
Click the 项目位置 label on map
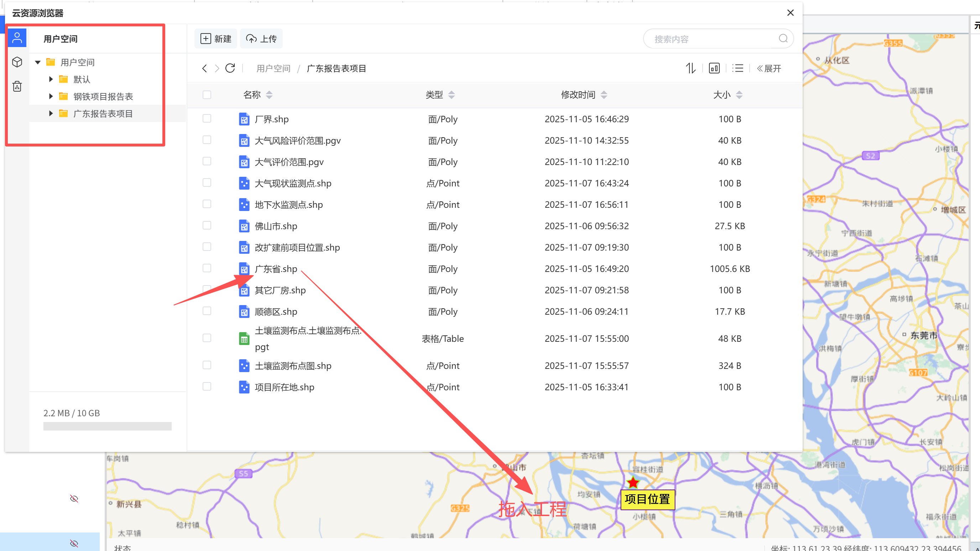[x=647, y=499]
